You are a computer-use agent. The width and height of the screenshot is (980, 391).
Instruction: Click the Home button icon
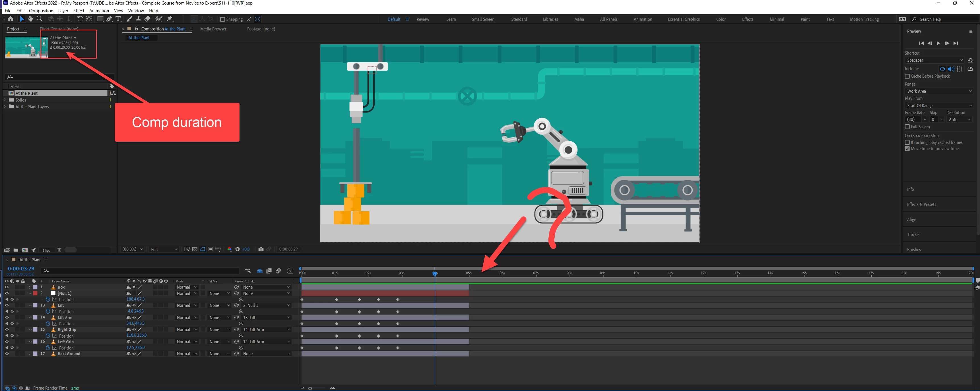(x=10, y=19)
